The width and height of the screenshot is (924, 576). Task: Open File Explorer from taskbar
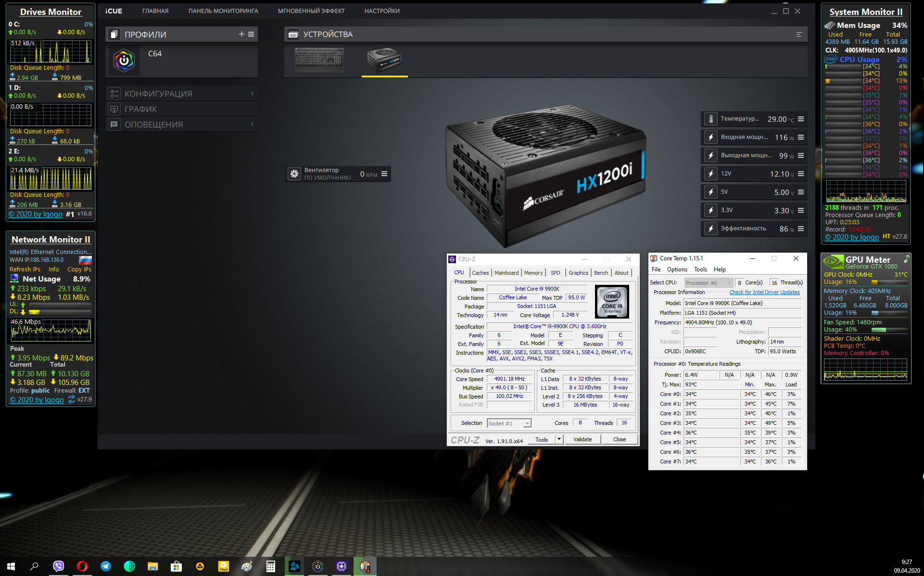[x=152, y=566]
